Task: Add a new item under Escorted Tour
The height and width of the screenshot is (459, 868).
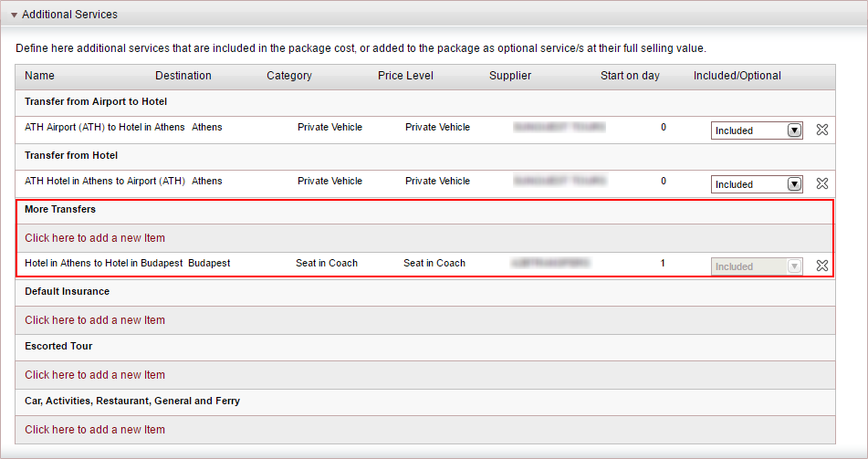Action: (x=95, y=375)
